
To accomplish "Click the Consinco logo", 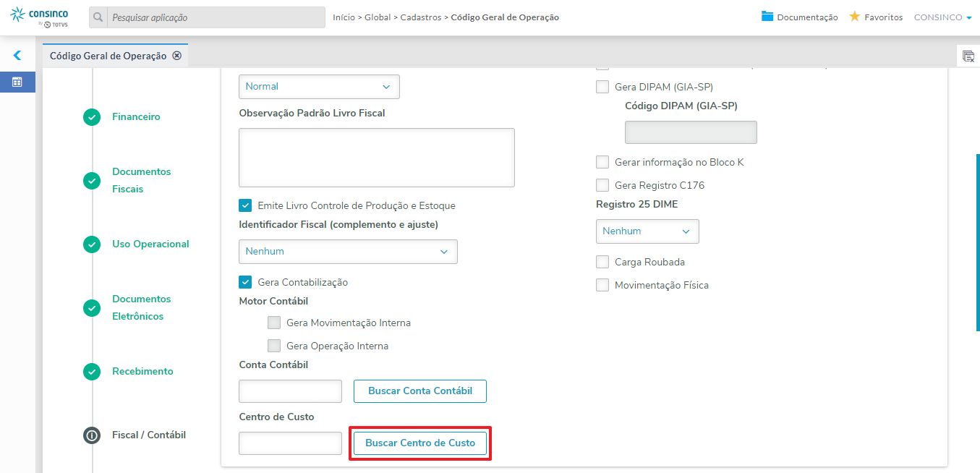I will (40, 17).
